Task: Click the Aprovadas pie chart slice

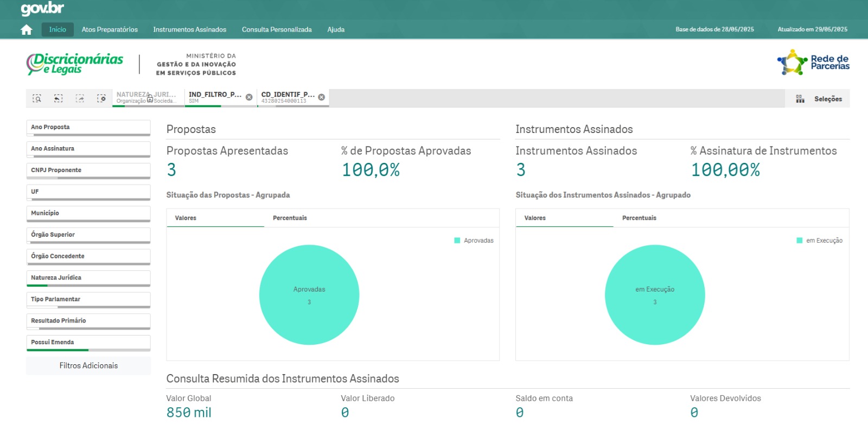Action: pos(309,295)
